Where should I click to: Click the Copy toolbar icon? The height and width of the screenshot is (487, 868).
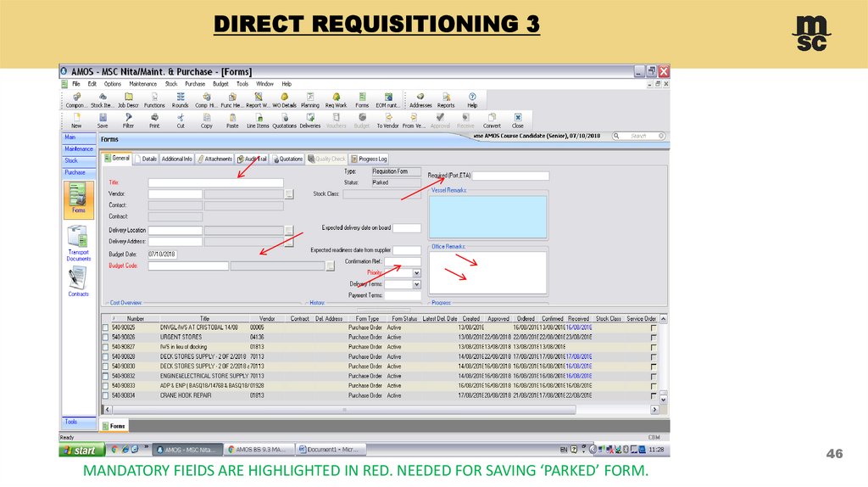(x=207, y=120)
